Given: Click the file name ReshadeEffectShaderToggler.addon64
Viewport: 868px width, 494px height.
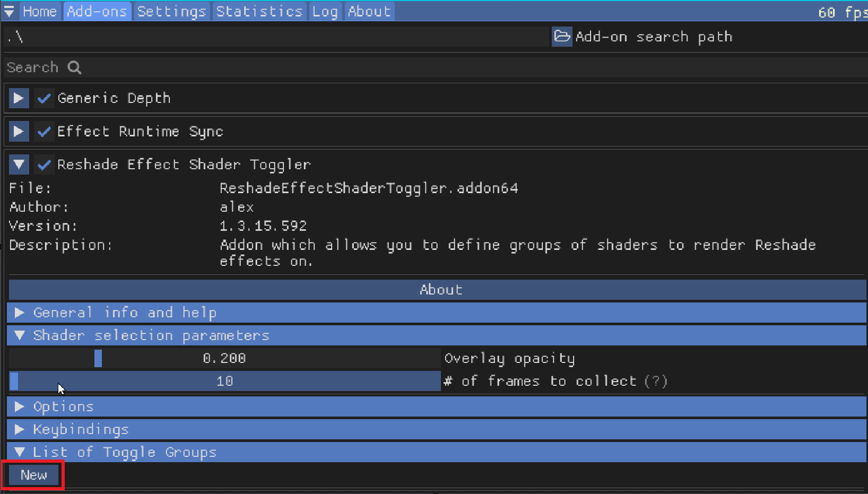Looking at the screenshot, I should (x=369, y=188).
